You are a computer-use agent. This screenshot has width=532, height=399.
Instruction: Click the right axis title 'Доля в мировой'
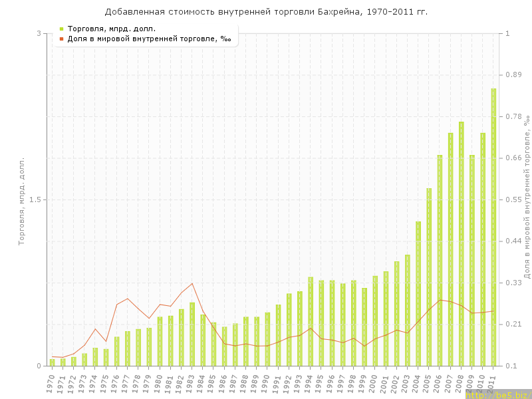click(526, 198)
